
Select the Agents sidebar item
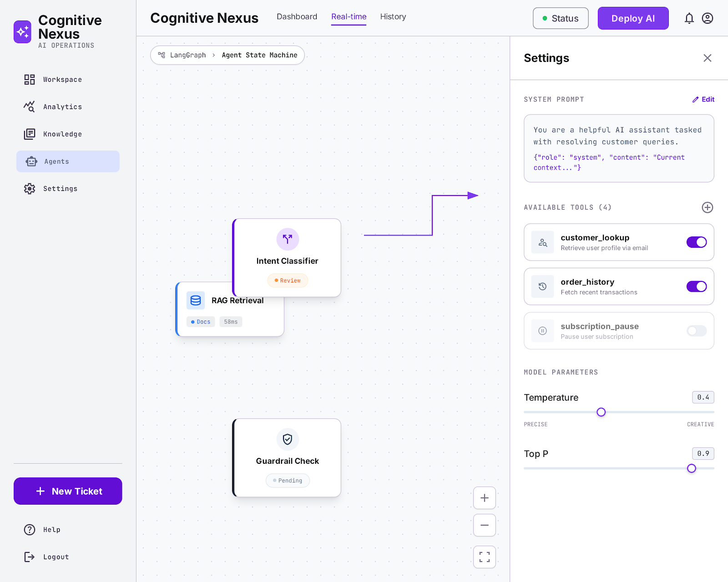[68, 161]
